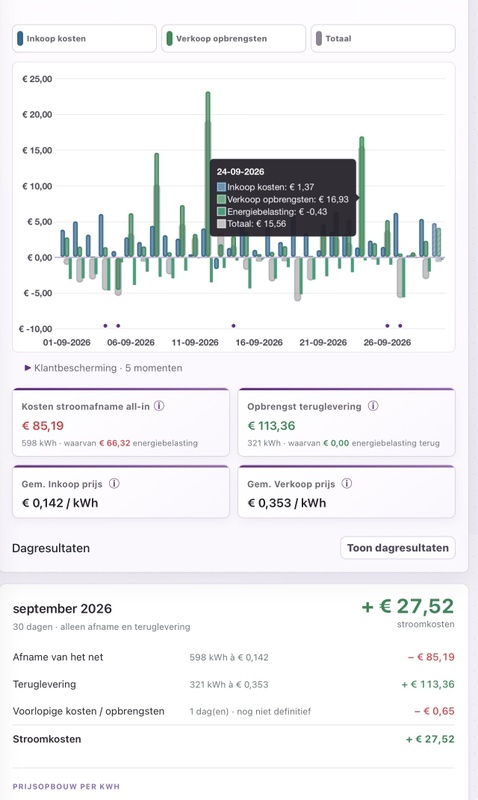Click the € 25,00 y-axis label
Viewport: 478px width, 800px height.
point(37,79)
